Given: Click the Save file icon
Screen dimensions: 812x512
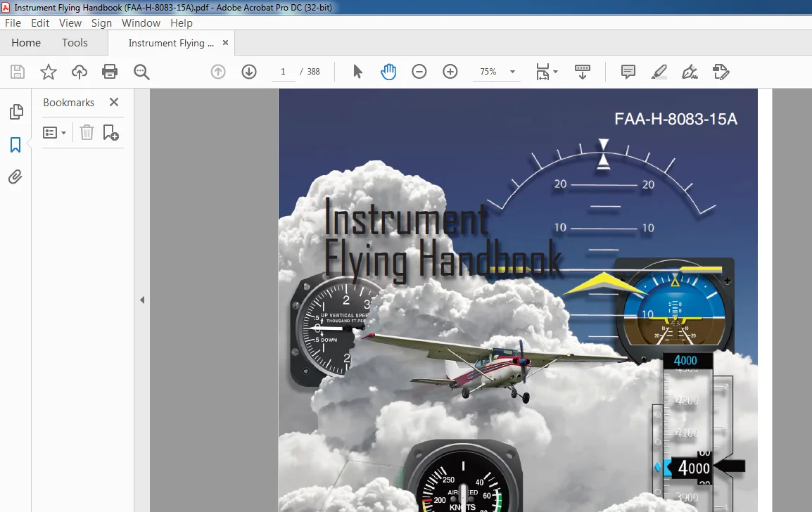Looking at the screenshot, I should pyautogui.click(x=18, y=72).
